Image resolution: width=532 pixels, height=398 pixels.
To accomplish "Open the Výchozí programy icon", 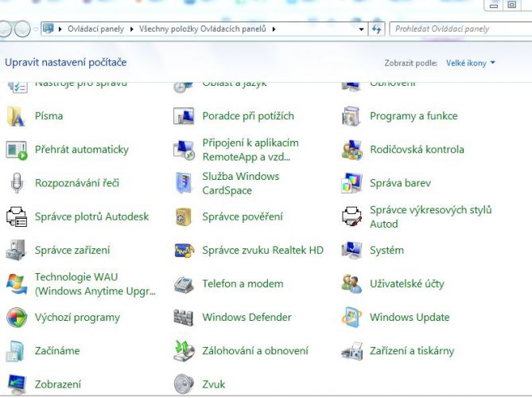I will [17, 318].
